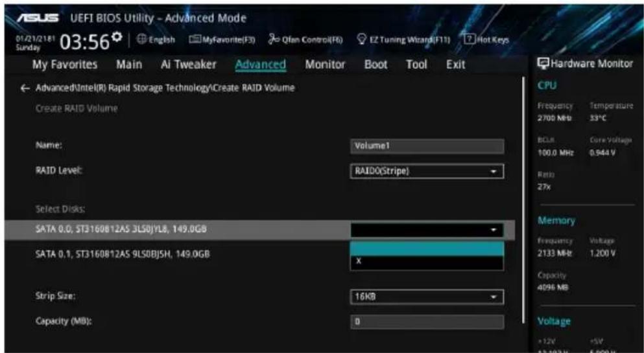Viewport: 644px width, 353px height.
Task: Switch to the Monitor tab
Action: (326, 65)
